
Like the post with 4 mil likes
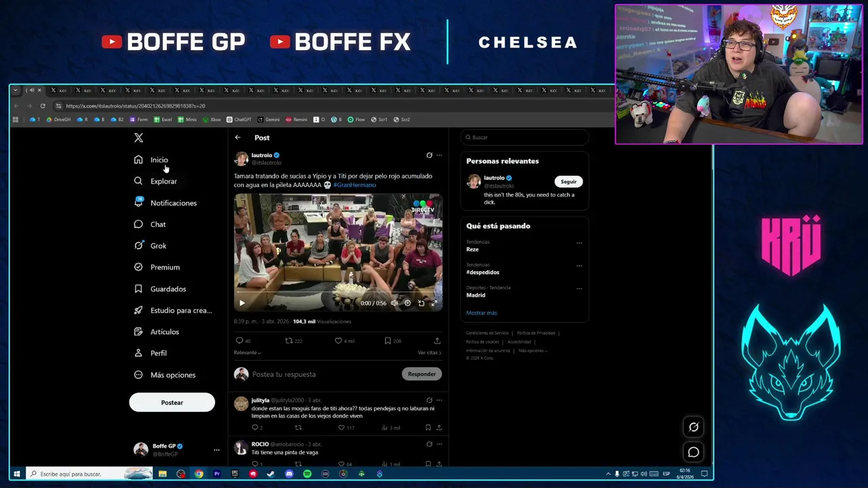(344, 341)
